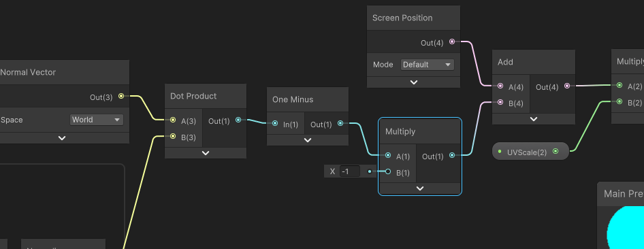Click A(2) port on the Multiply node at the right edge
The height and width of the screenshot is (249, 644).
(x=619, y=85)
